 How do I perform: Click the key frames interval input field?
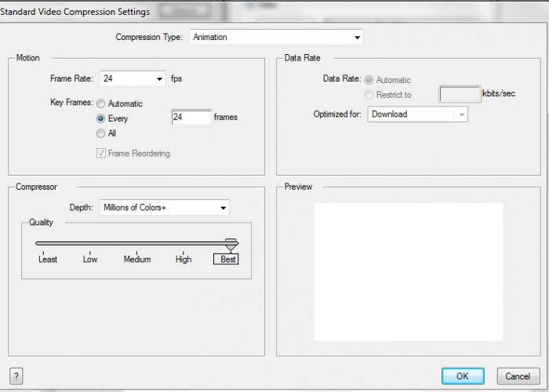pyautogui.click(x=191, y=118)
